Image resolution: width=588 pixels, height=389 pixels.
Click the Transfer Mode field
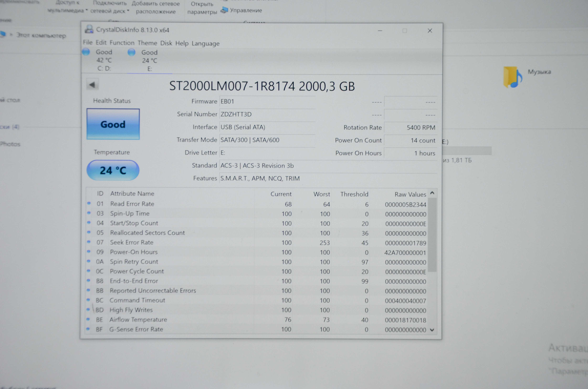tap(267, 140)
